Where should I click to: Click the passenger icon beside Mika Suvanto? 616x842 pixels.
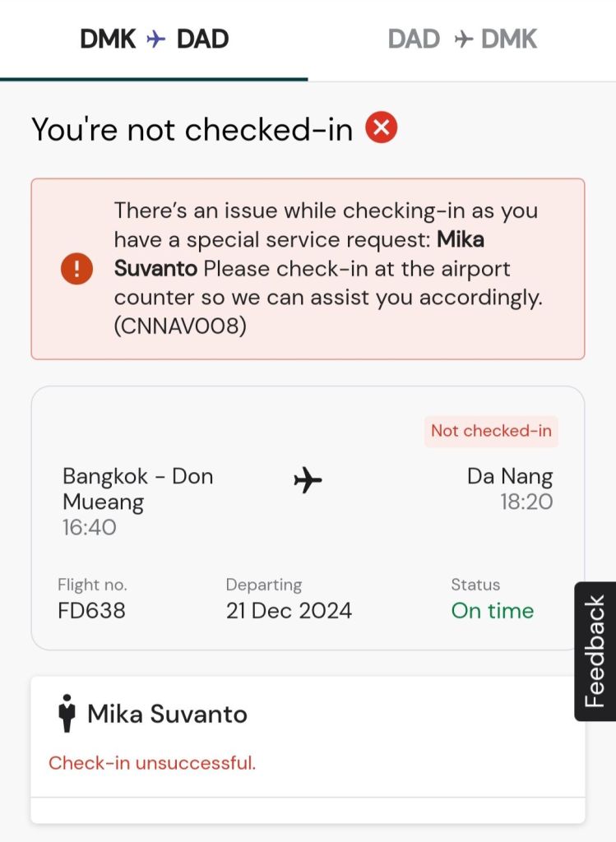pyautogui.click(x=67, y=713)
